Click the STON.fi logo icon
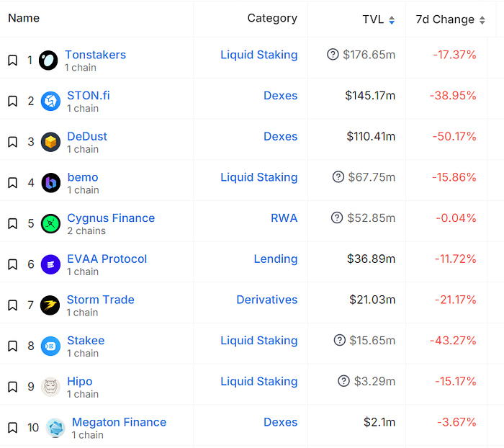 [x=50, y=101]
